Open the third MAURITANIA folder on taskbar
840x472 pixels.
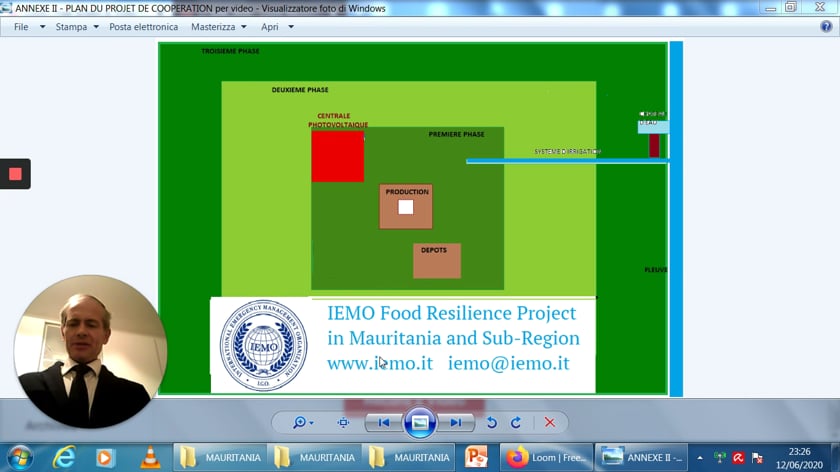tap(408, 458)
